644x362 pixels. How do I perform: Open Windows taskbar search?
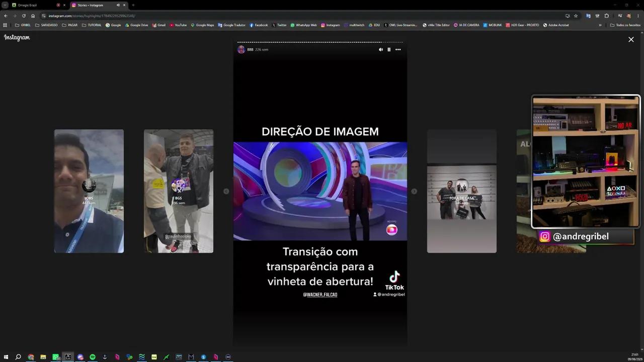18,357
